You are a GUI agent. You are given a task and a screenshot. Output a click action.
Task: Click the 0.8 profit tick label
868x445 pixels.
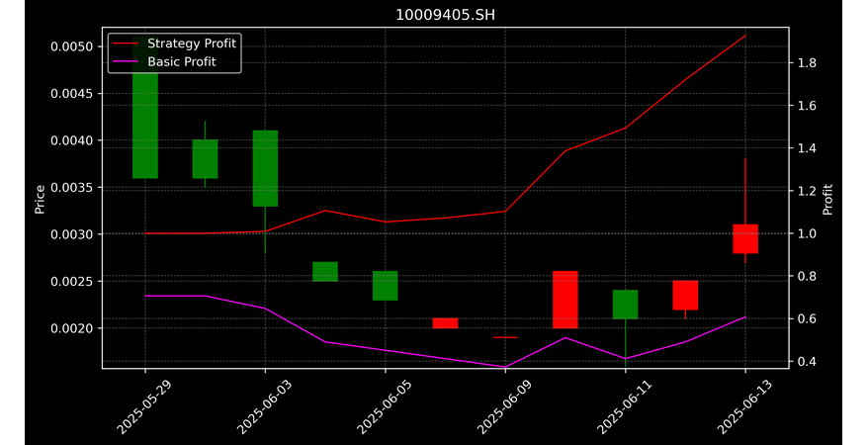click(807, 276)
